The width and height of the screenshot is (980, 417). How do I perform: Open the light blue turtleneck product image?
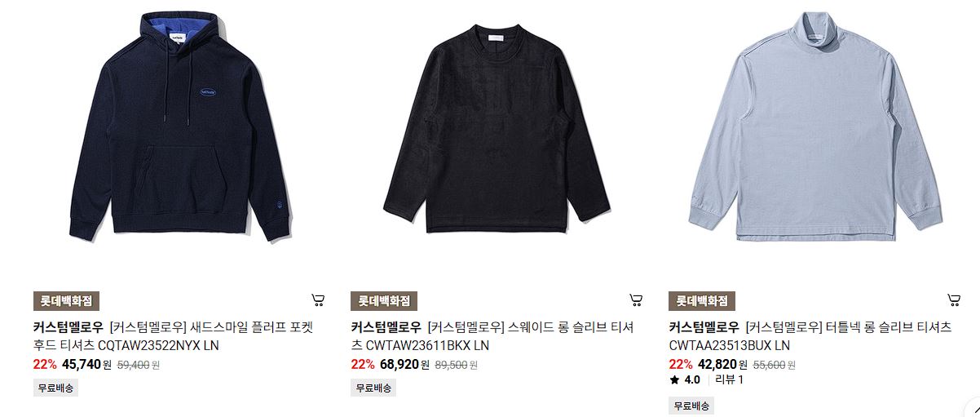click(814, 128)
